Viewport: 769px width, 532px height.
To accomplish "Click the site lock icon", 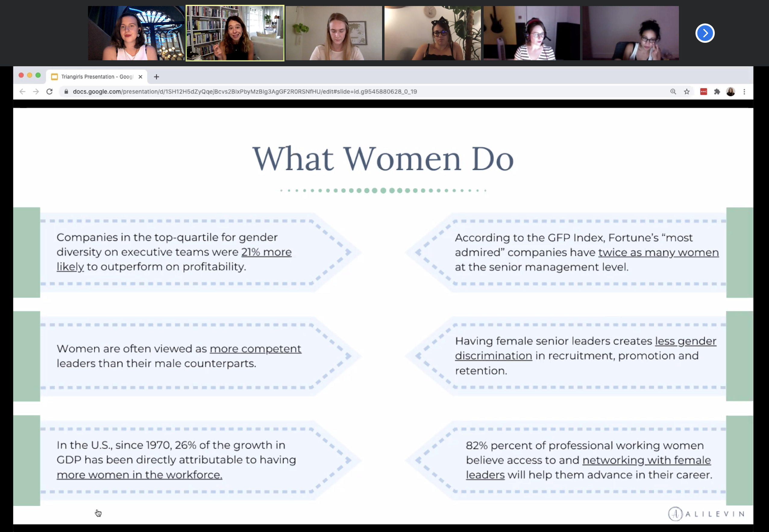I will click(x=66, y=92).
